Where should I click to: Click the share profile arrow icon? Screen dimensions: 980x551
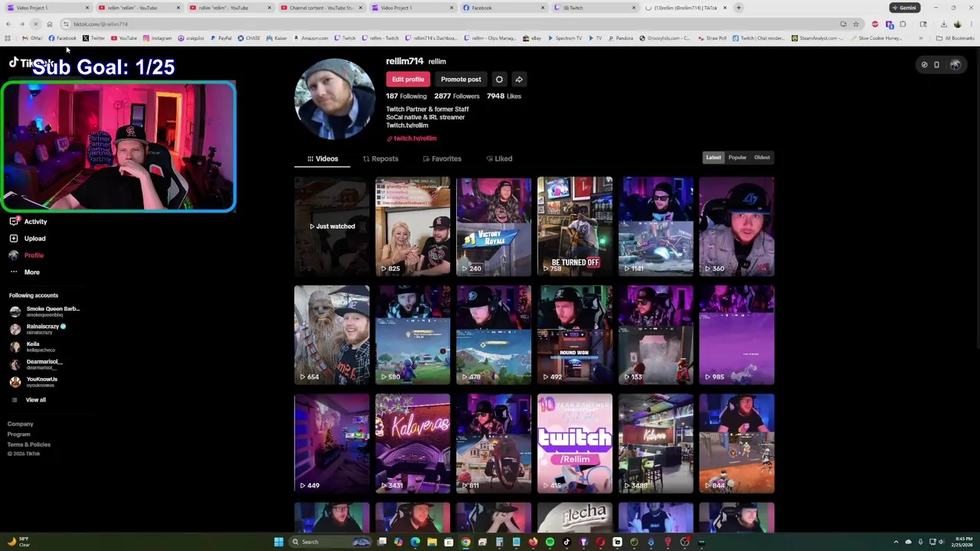click(519, 80)
